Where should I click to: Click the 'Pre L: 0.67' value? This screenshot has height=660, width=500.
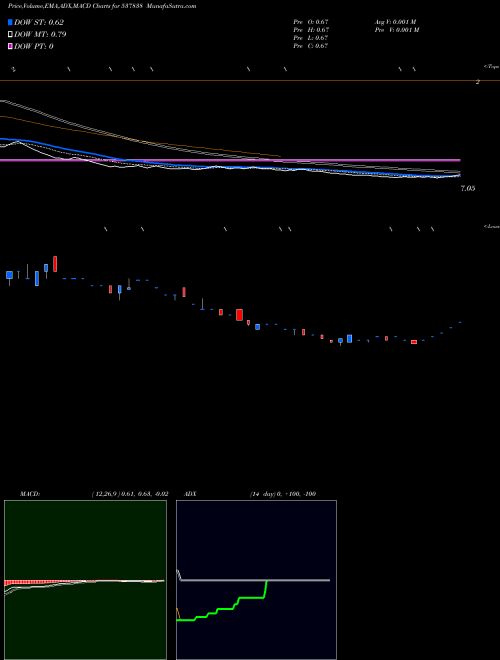[x=311, y=37]
